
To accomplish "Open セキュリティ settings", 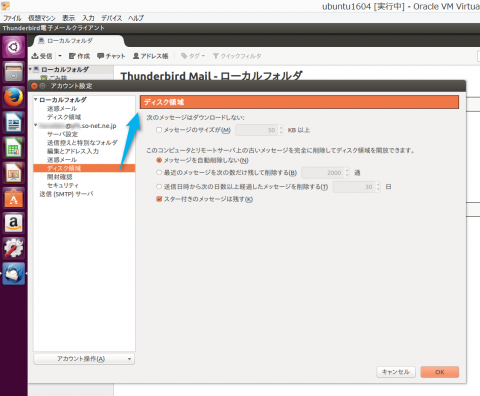I will [63, 185].
